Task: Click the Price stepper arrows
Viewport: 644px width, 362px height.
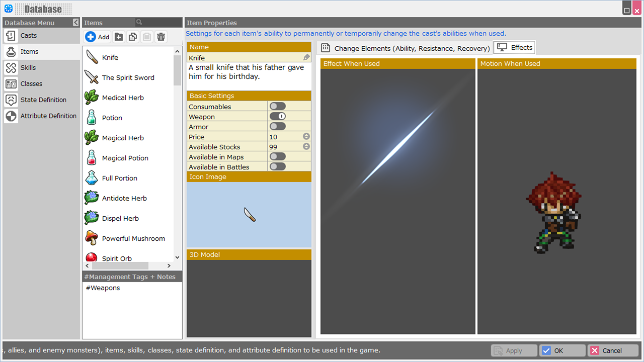Action: (x=306, y=137)
